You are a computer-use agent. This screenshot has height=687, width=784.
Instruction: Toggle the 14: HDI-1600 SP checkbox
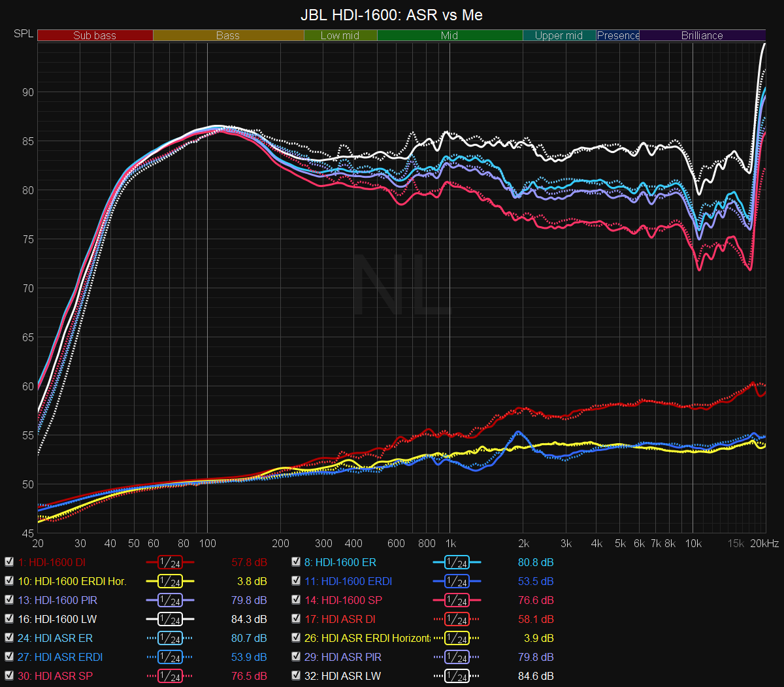[296, 600]
